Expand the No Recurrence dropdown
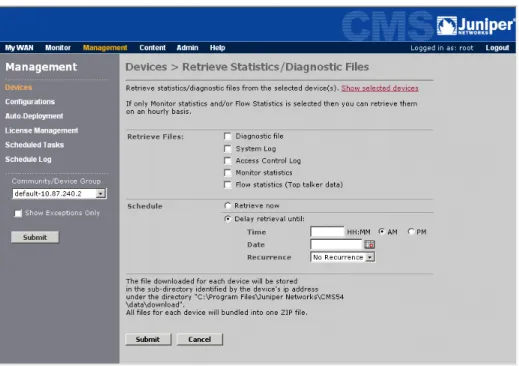 click(343, 257)
